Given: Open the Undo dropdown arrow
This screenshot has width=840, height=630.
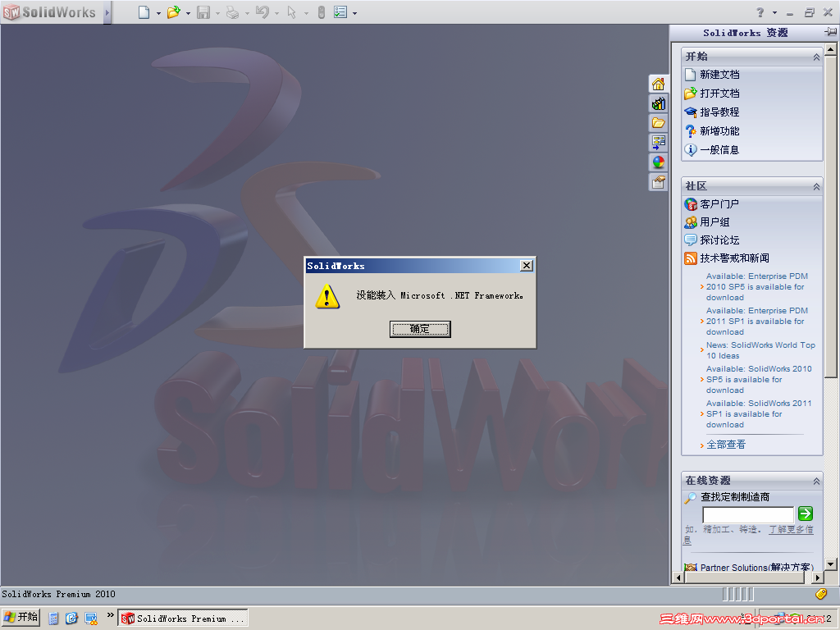Looking at the screenshot, I should (277, 13).
